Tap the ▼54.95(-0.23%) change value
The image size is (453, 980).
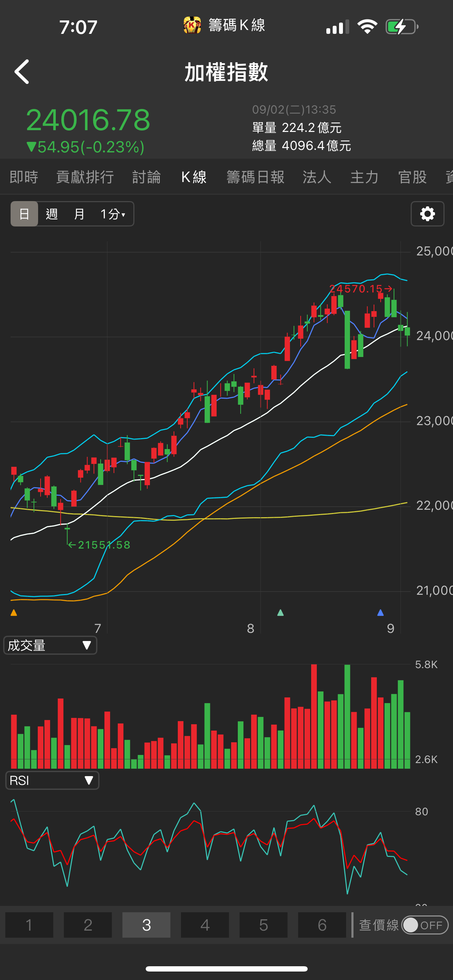86,147
